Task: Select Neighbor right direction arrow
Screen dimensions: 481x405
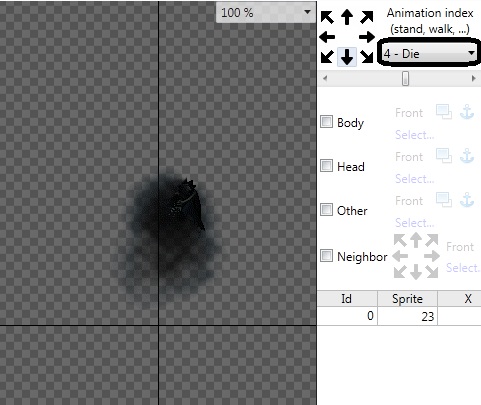Action: click(432, 256)
